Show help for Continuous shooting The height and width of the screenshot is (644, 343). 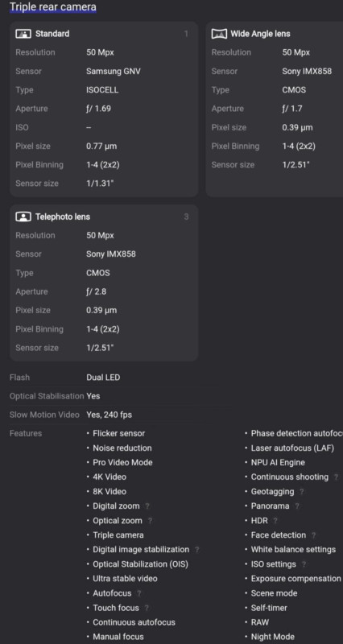336,477
